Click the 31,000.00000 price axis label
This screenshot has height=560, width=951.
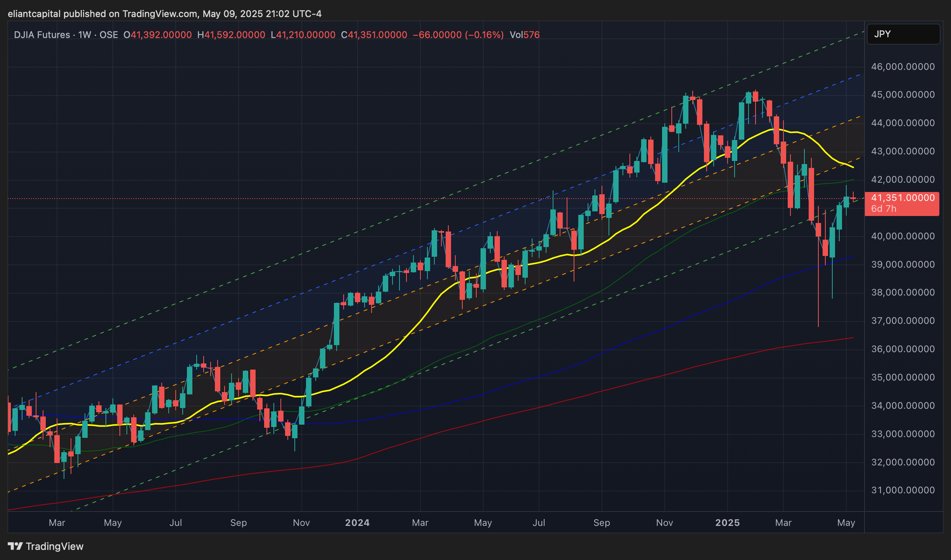[903, 490]
